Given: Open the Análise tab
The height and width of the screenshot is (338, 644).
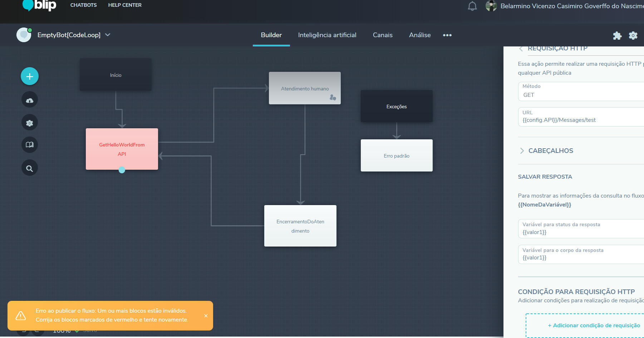Looking at the screenshot, I should click(x=420, y=35).
